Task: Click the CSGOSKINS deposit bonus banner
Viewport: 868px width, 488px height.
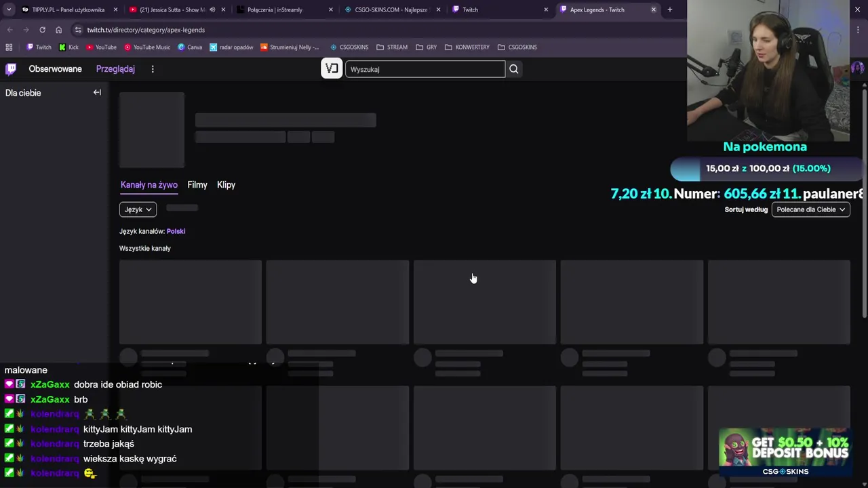Action: (785, 452)
